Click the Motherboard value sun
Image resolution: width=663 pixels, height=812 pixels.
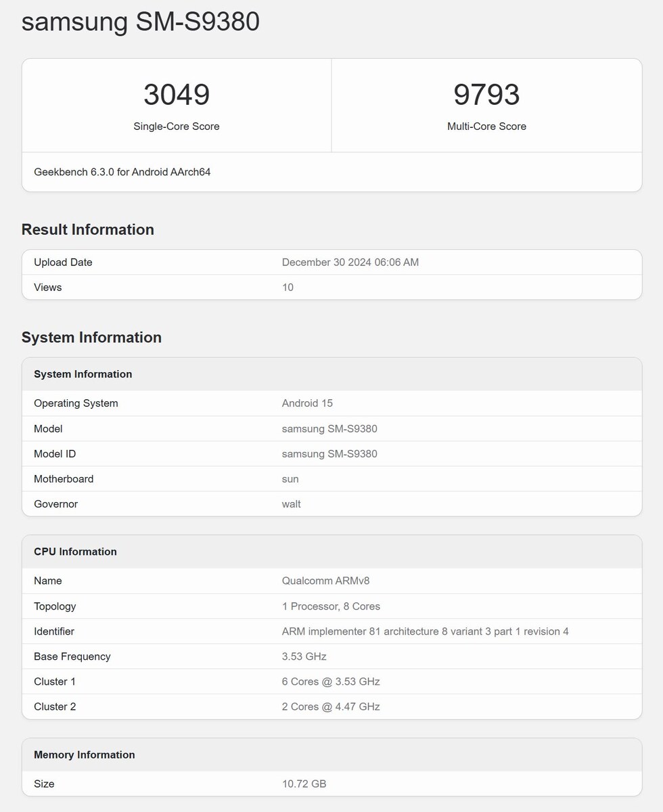(x=290, y=478)
